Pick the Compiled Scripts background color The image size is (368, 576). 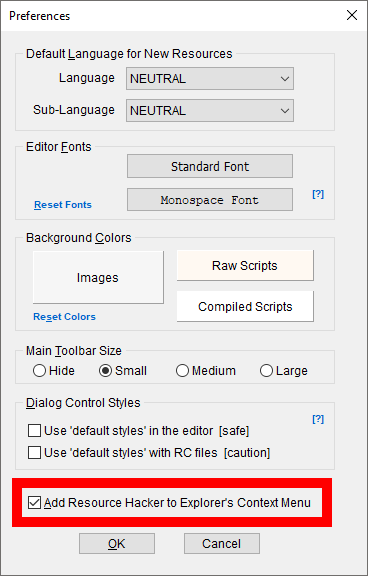[245, 306]
